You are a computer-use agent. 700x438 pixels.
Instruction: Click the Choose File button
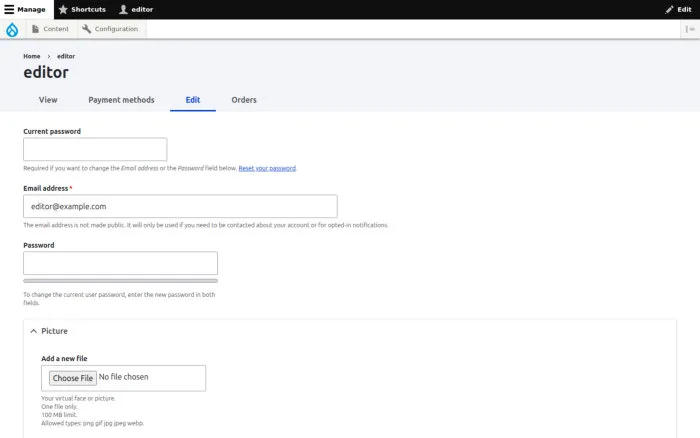coord(73,378)
